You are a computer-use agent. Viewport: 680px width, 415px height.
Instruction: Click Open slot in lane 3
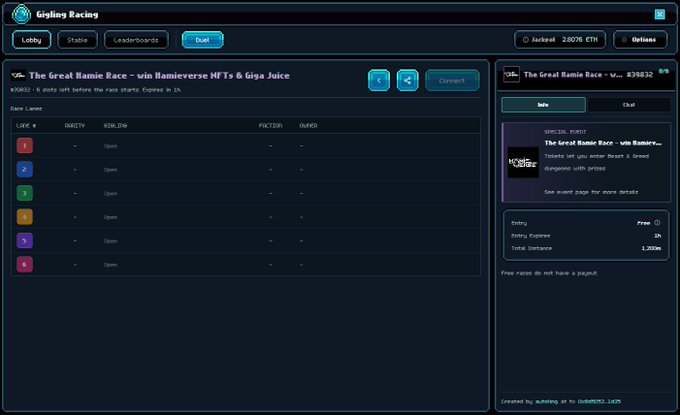(x=110, y=193)
